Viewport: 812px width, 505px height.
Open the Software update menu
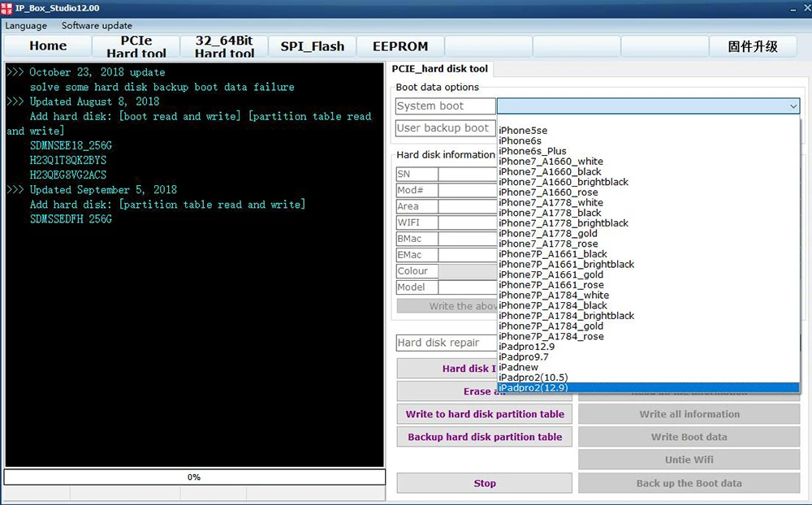(97, 25)
